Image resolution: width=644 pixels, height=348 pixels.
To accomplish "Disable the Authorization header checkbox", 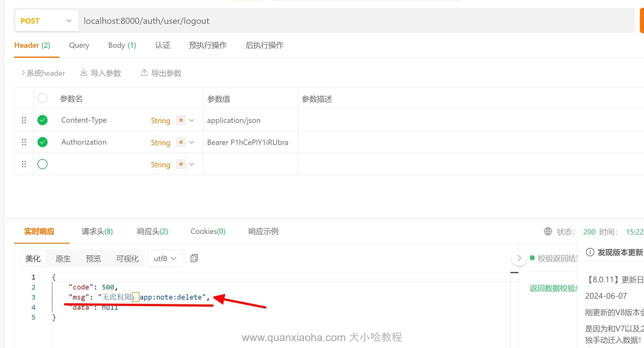I will [x=42, y=142].
